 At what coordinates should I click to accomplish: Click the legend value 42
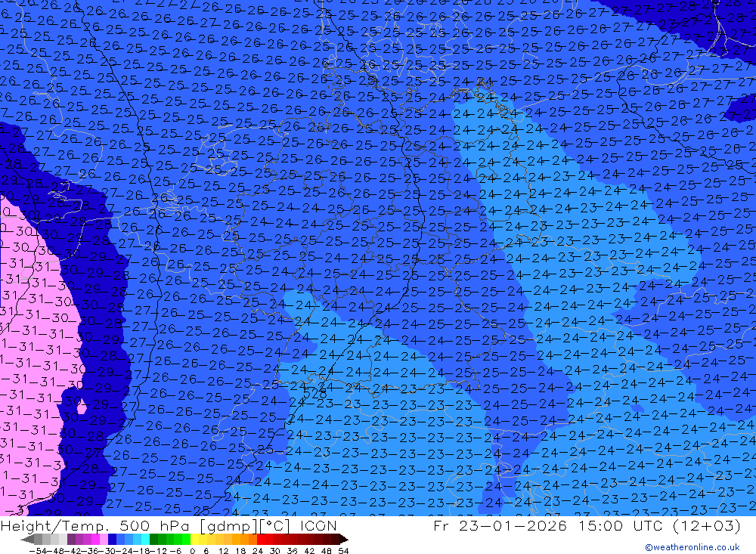coord(309,551)
